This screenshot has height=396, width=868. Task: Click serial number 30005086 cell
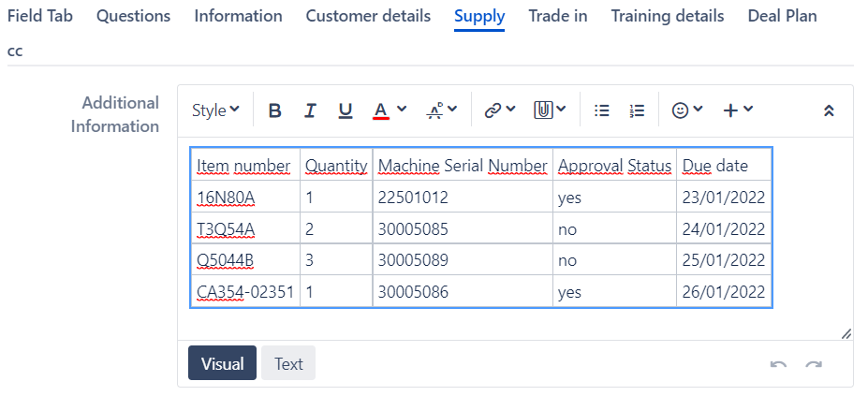(463, 291)
